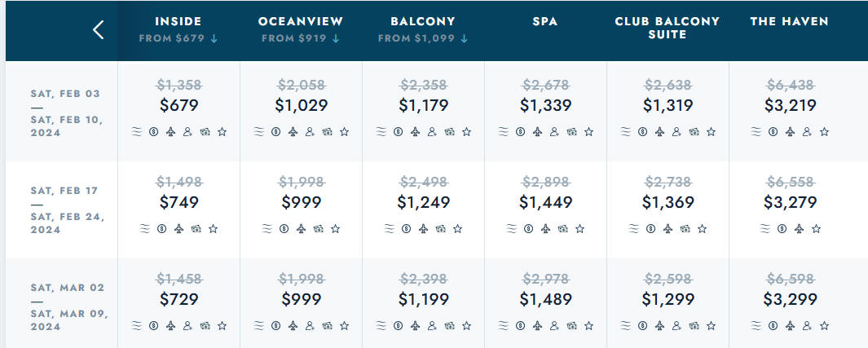Choose the $999 Oceanview fare for Feb 17
The height and width of the screenshot is (348, 868).
(301, 202)
